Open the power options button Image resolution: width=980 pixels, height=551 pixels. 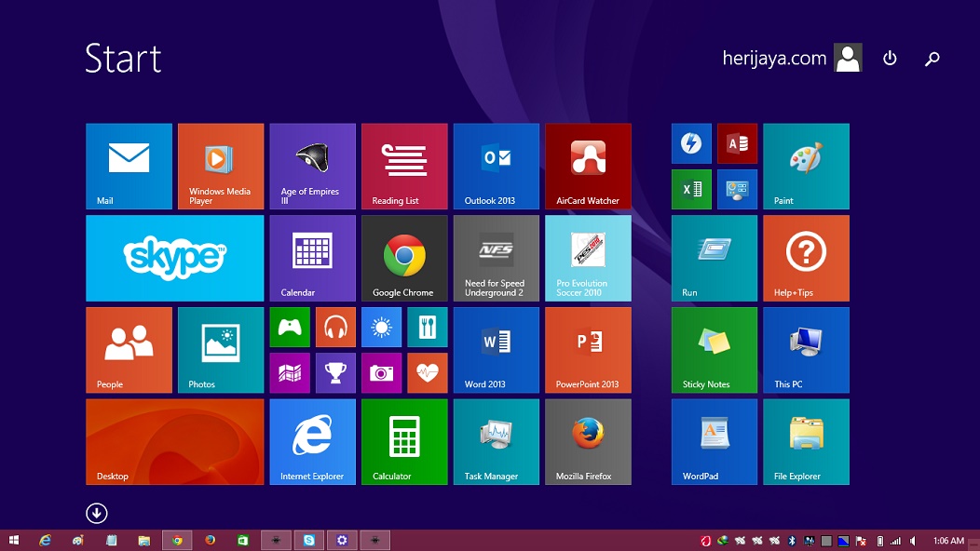(x=890, y=59)
